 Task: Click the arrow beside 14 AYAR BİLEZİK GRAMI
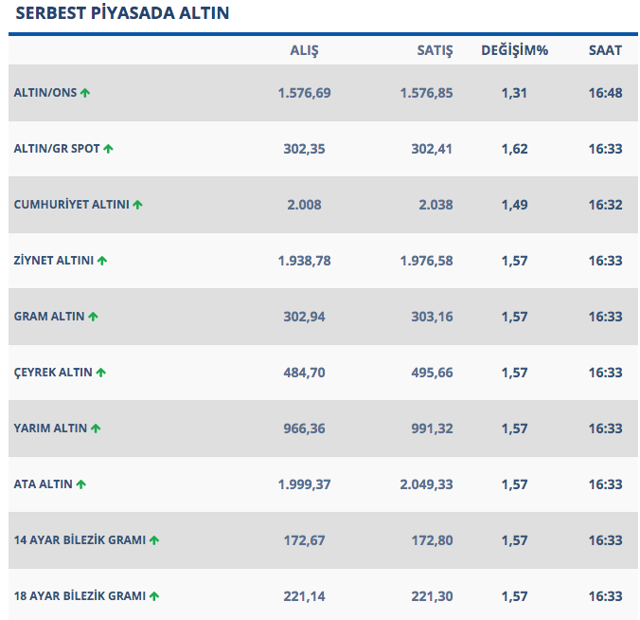[154, 541]
